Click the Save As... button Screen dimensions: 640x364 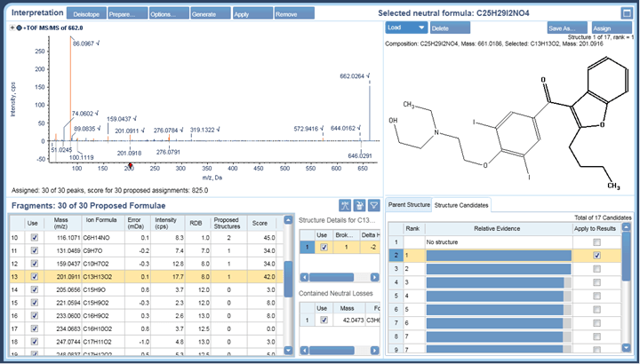[x=567, y=28]
